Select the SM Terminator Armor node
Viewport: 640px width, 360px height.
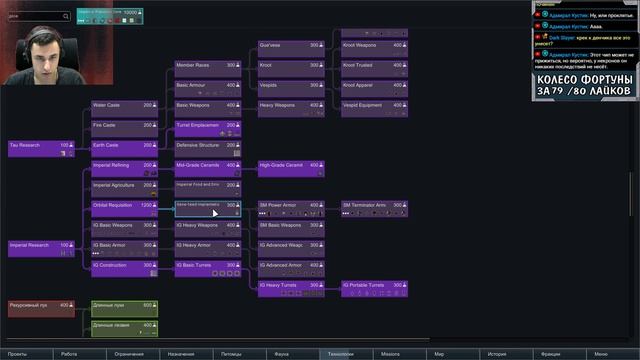pyautogui.click(x=374, y=209)
